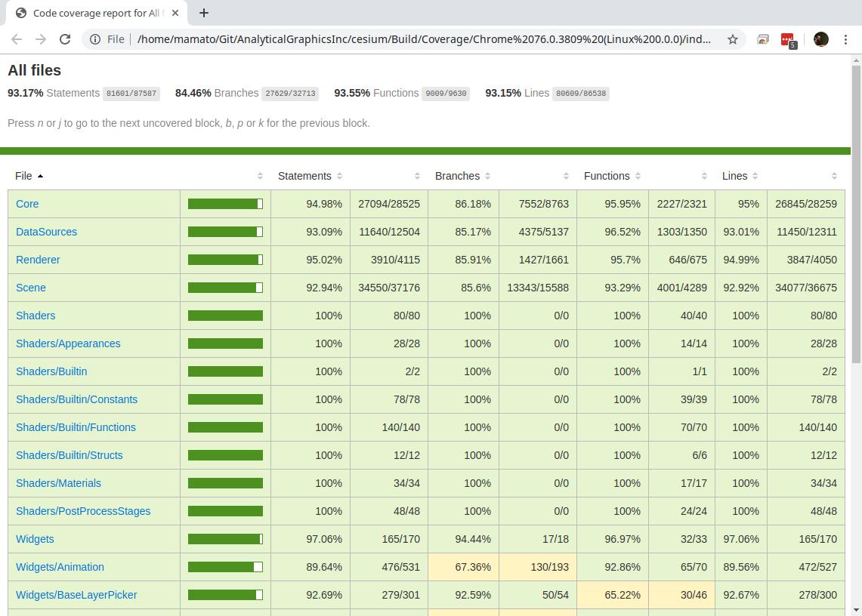Sort by Functions column header
The width and height of the screenshot is (862, 616).
click(x=612, y=176)
